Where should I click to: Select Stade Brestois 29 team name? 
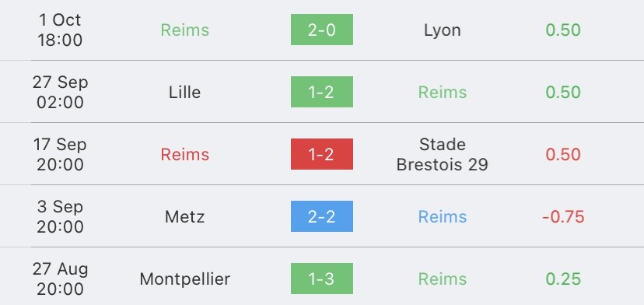click(443, 155)
